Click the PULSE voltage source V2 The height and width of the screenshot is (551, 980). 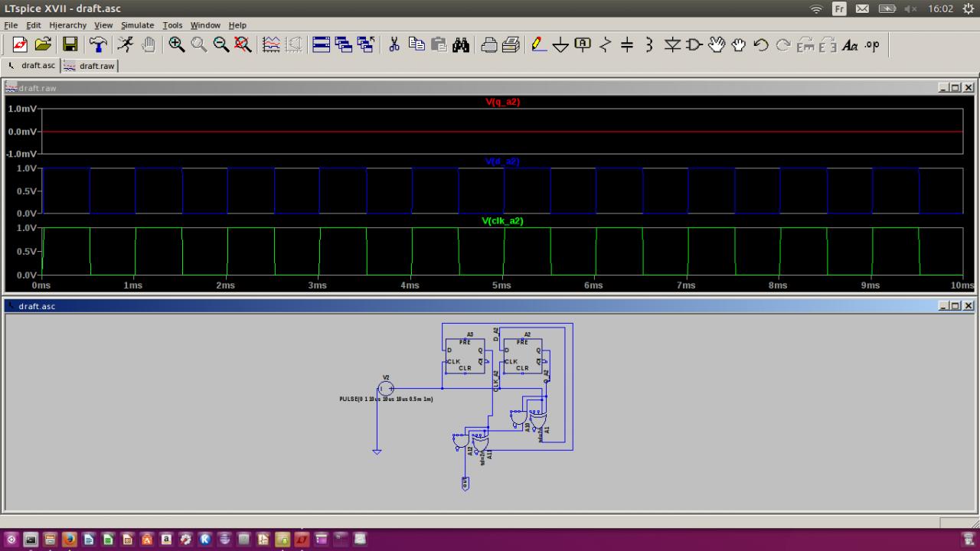click(x=386, y=389)
